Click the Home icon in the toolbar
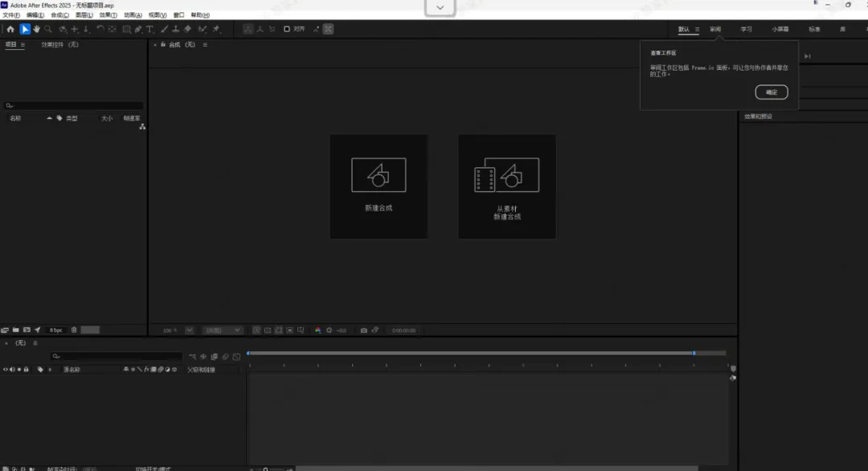The image size is (868, 471). pos(10,29)
